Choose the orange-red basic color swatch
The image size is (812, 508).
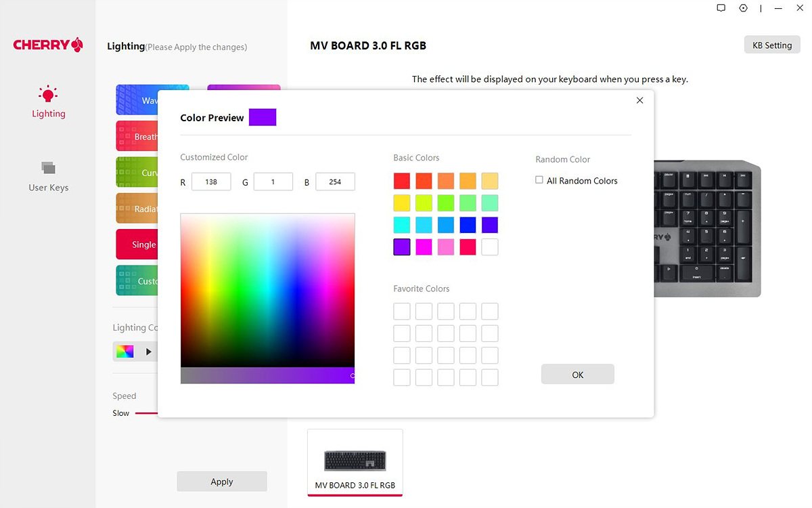tap(424, 181)
